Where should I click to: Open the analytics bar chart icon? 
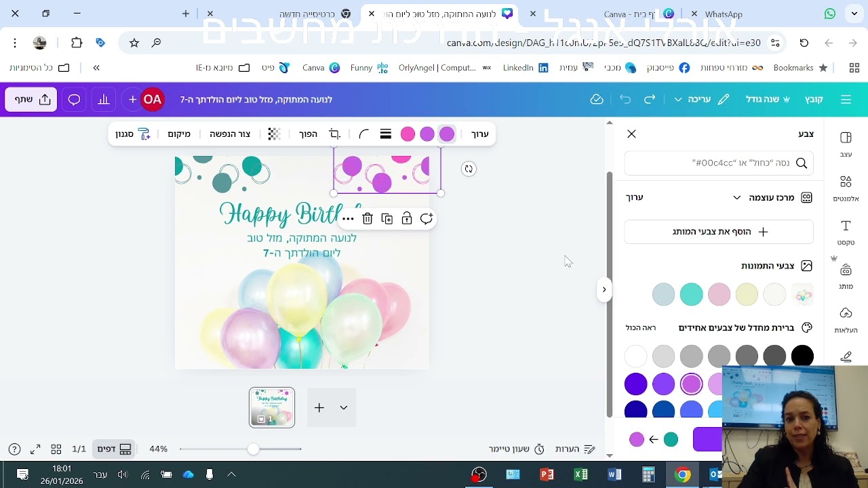pyautogui.click(x=103, y=100)
